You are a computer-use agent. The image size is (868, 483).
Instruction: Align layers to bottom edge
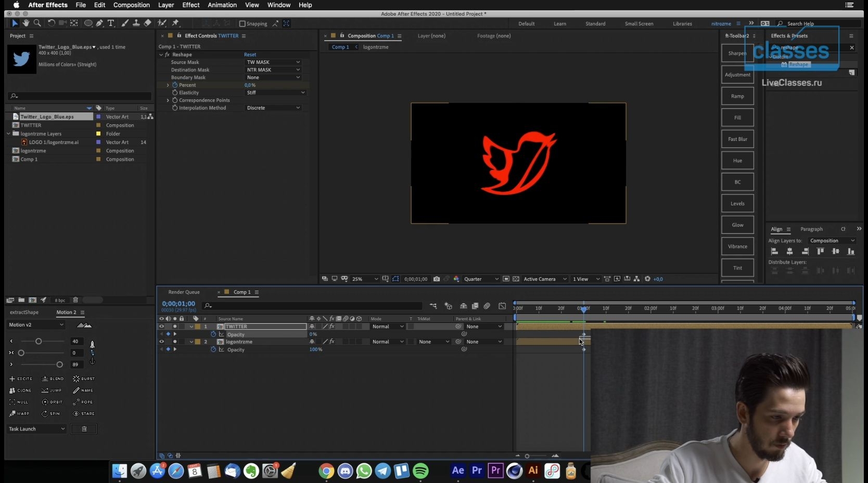pyautogui.click(x=851, y=252)
